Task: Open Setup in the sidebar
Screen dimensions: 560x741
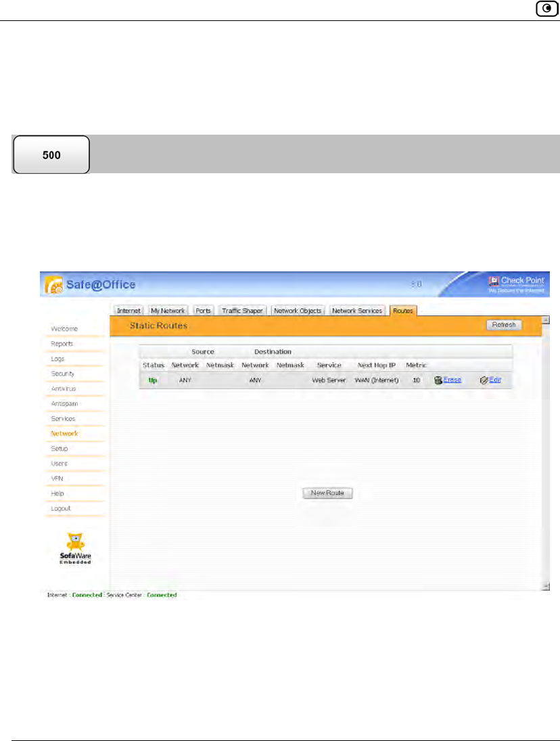Action: 60,449
